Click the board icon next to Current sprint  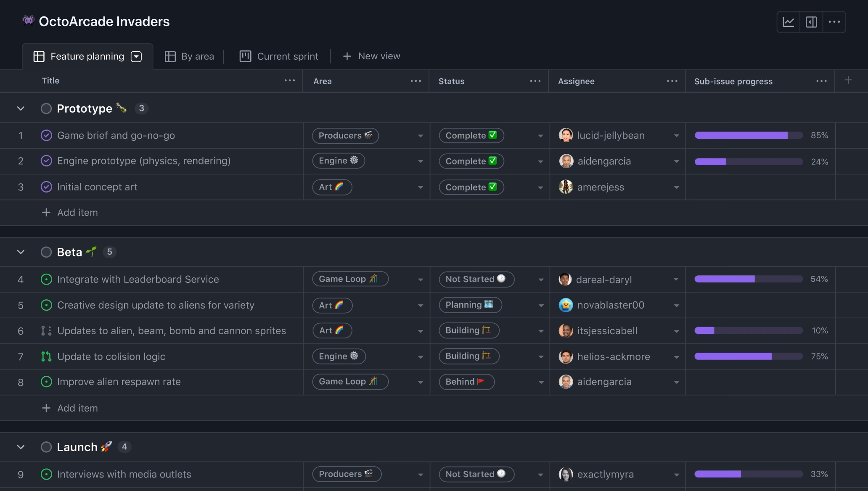246,56
